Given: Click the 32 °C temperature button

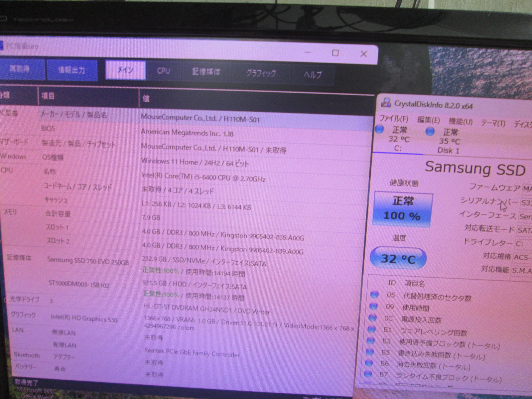Looking at the screenshot, I should pos(398,258).
